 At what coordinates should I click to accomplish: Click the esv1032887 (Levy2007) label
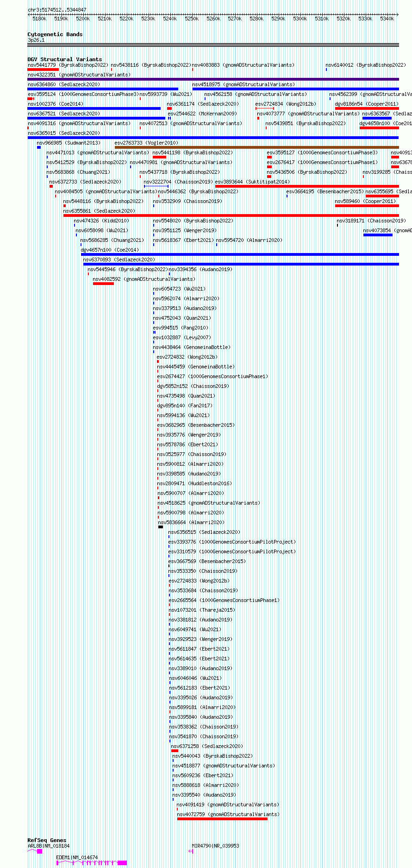pyautogui.click(x=182, y=338)
